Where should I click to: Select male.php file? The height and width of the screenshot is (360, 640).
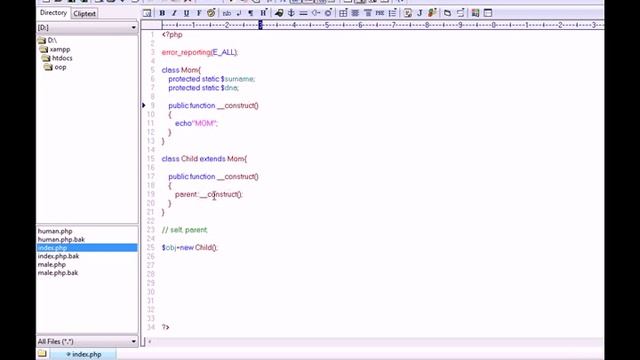(x=51, y=264)
